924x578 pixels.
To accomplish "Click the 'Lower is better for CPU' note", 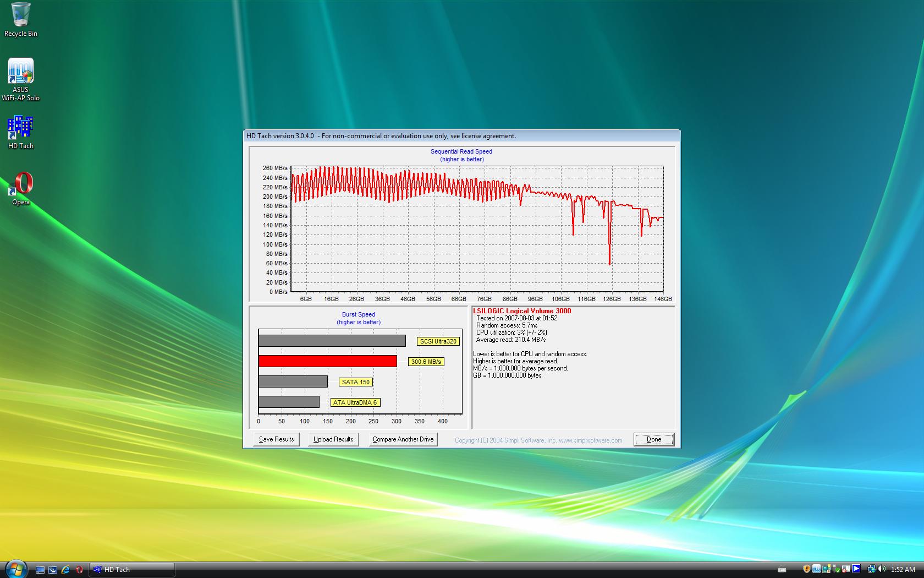I will (530, 354).
